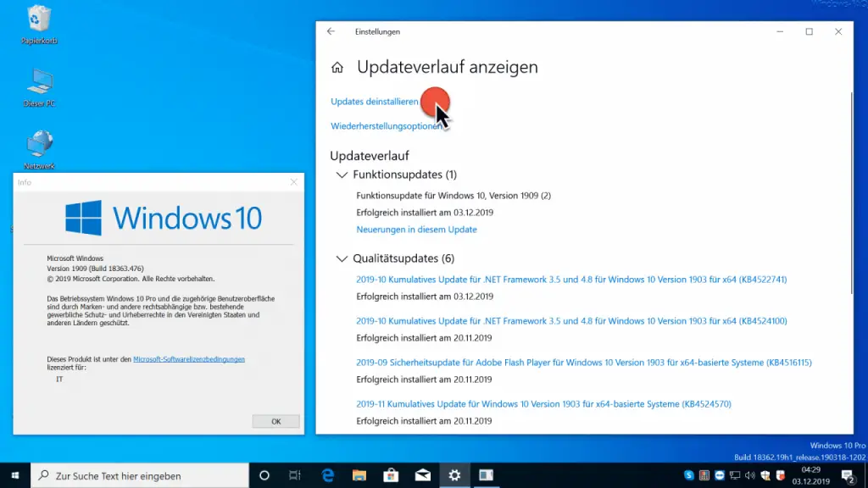This screenshot has height=488, width=868.
Task: Collapse the Funktionsupdates section
Action: click(x=342, y=175)
